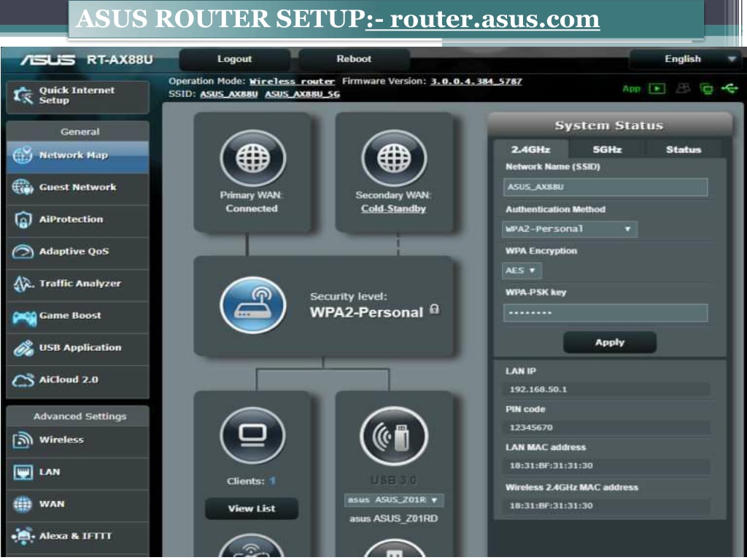
Task: Click the Primary WAN globe icon
Action: tap(252, 158)
